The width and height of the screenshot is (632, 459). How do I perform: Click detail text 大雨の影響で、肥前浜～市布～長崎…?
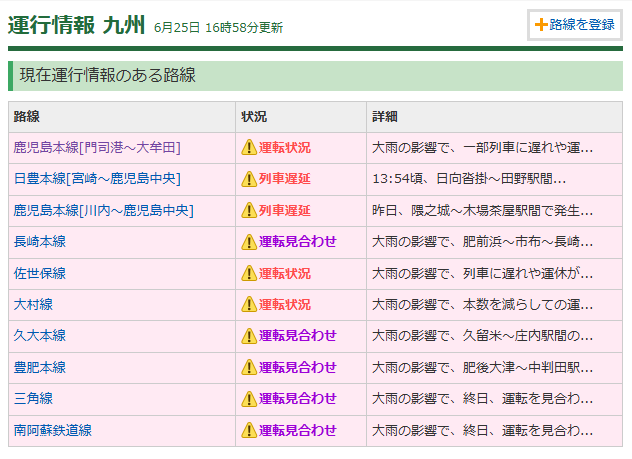click(482, 242)
